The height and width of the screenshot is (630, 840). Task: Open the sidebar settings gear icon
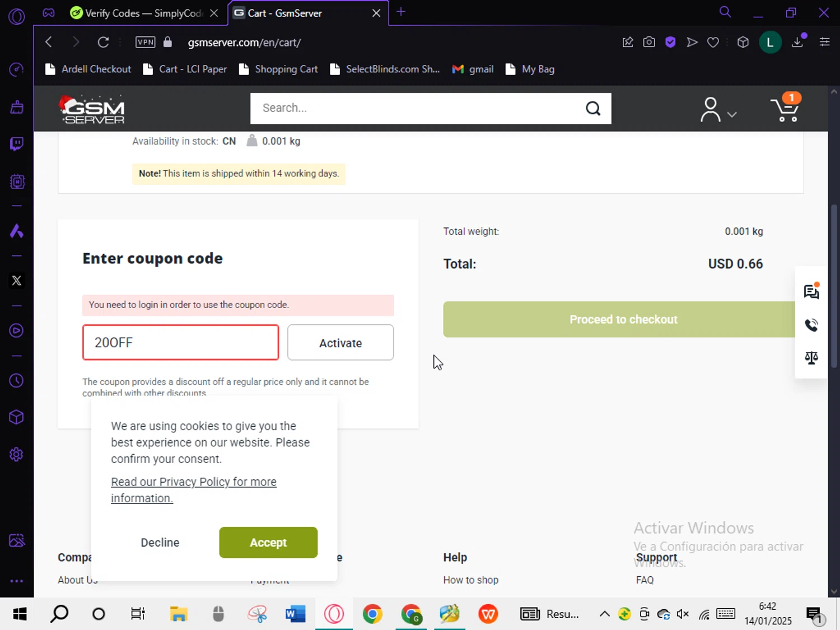[17, 454]
